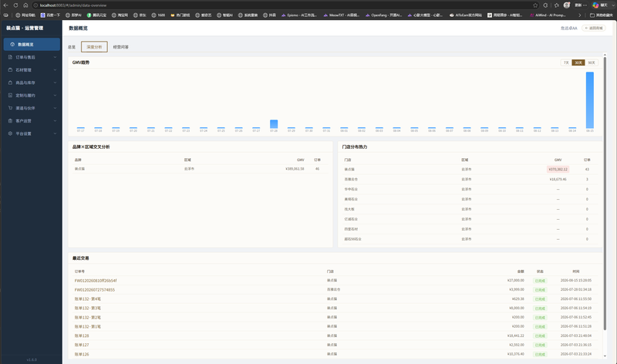Image resolution: width=617 pixels, height=364 pixels.
Task: Click the 平台设置 gear icon
Action: click(x=10, y=133)
